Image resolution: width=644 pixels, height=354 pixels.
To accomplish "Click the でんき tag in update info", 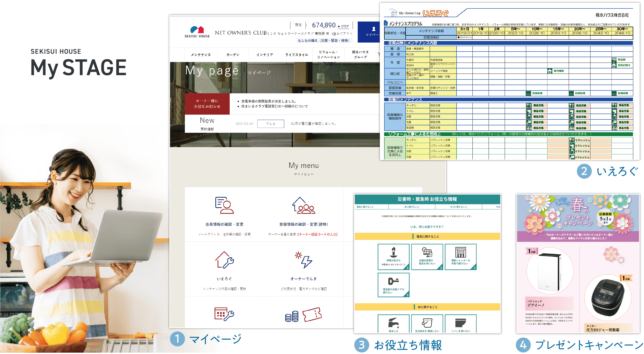I will [271, 124].
